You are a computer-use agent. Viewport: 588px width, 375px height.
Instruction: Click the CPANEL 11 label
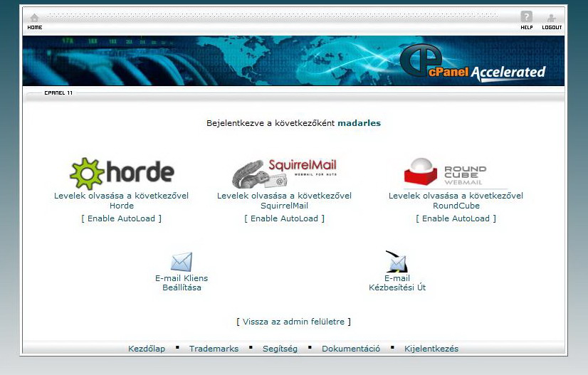tap(58, 93)
